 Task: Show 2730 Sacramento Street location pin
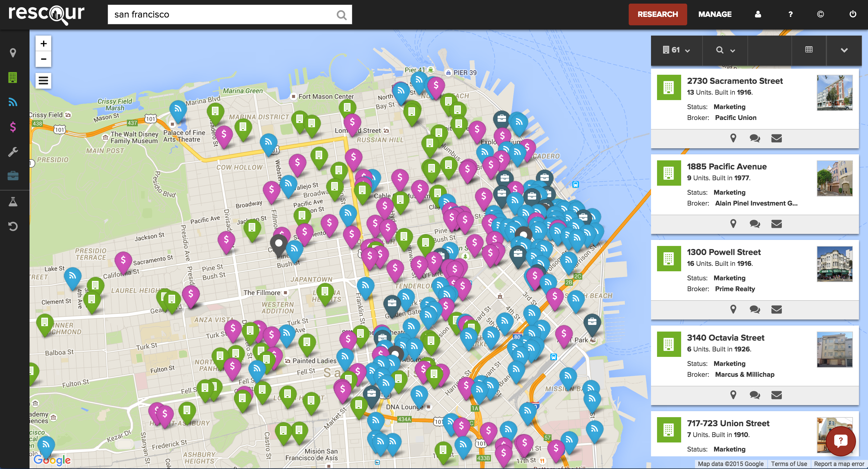[x=733, y=138]
